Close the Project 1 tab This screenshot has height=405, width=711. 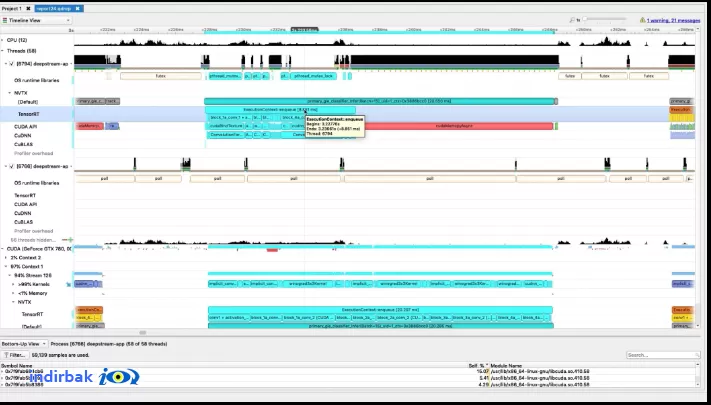click(x=28, y=9)
